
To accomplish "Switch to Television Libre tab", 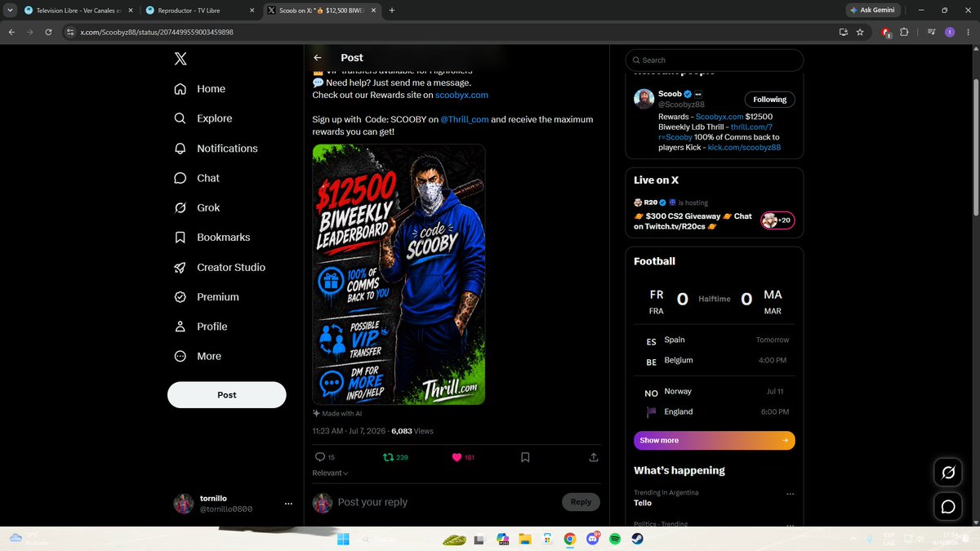I will (x=79, y=11).
